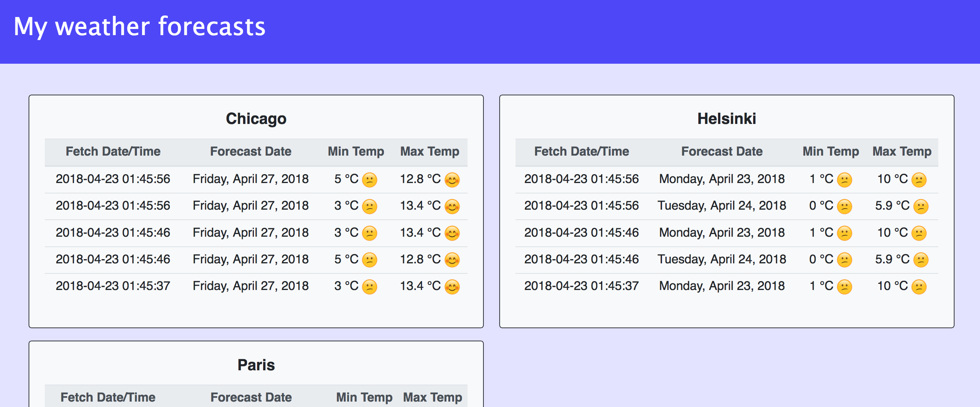Viewport: 980px width, 407px height.
Task: Click the face emoji beside Helsinki 01:45:46 0 °C
Action: pos(845,260)
